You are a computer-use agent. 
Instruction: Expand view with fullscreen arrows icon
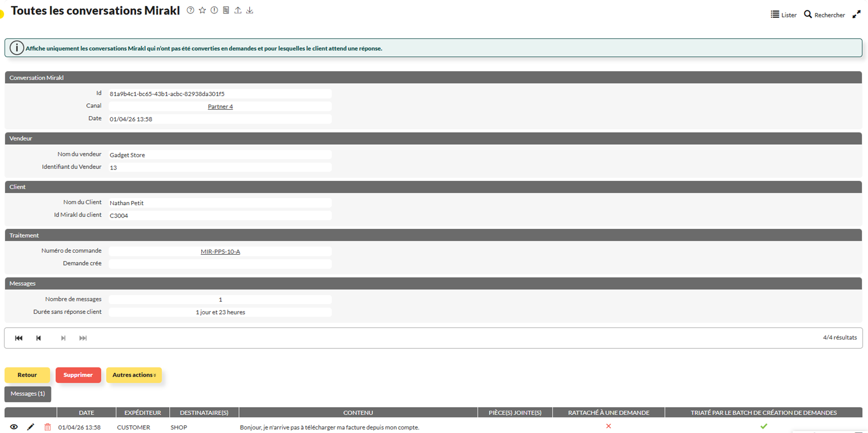pyautogui.click(x=857, y=14)
